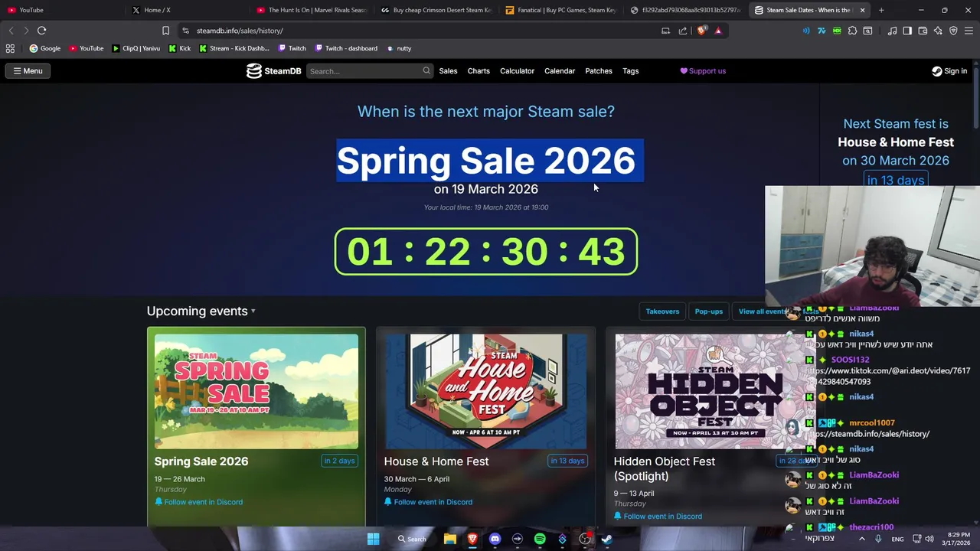980x551 pixels.
Task: Open Leo AI sparkle icon
Action: click(938, 31)
